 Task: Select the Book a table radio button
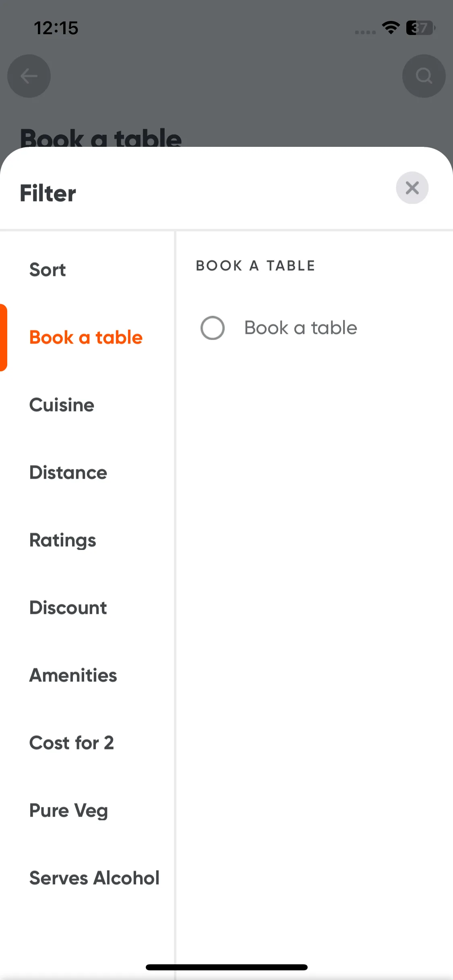tap(213, 328)
